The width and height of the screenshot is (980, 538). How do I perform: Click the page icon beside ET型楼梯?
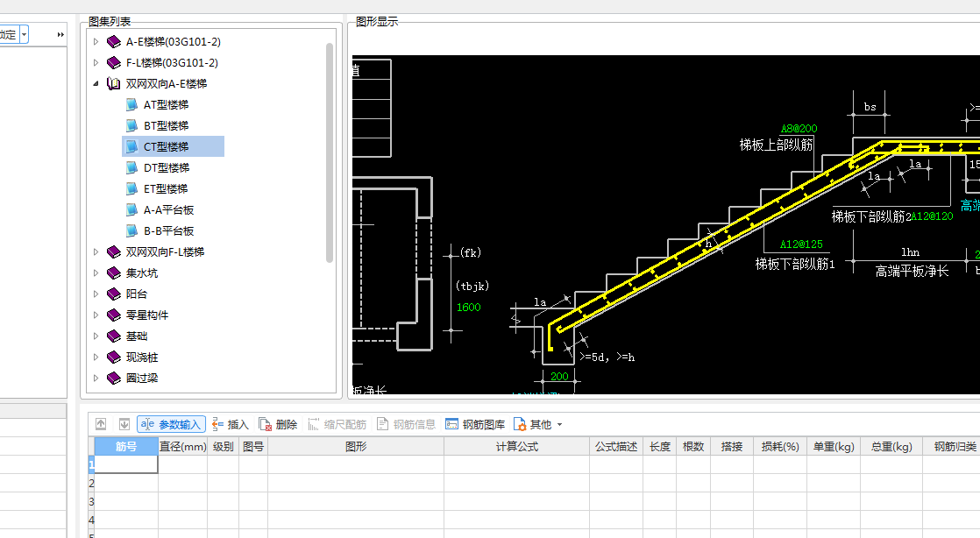(x=131, y=188)
